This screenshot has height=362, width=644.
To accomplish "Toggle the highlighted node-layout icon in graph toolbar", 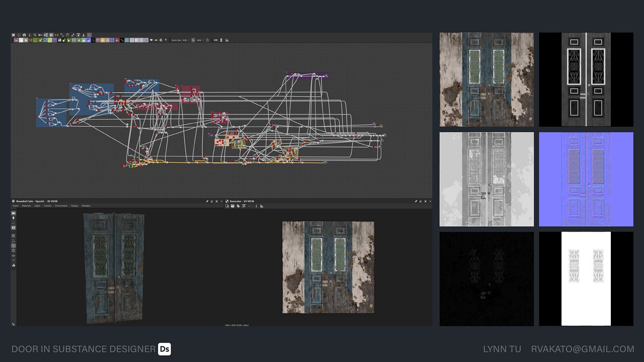I will click(46, 34).
